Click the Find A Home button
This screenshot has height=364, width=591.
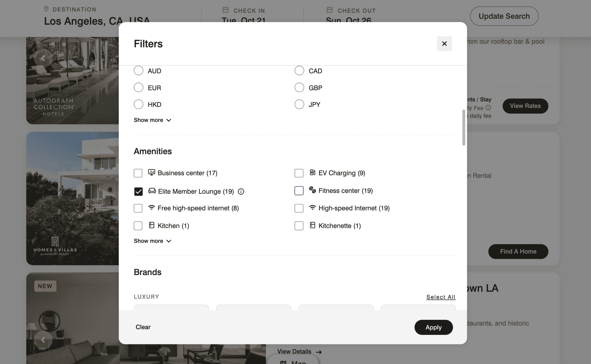[518, 251]
